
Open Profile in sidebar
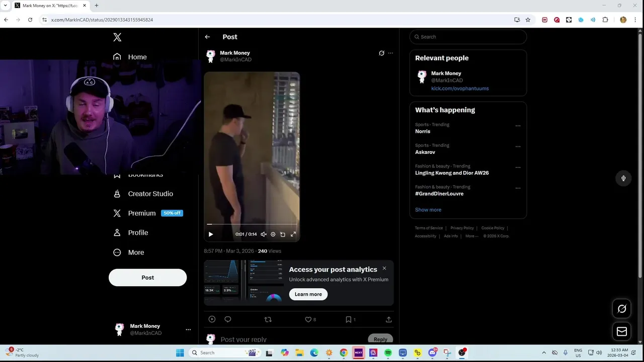pos(131,233)
